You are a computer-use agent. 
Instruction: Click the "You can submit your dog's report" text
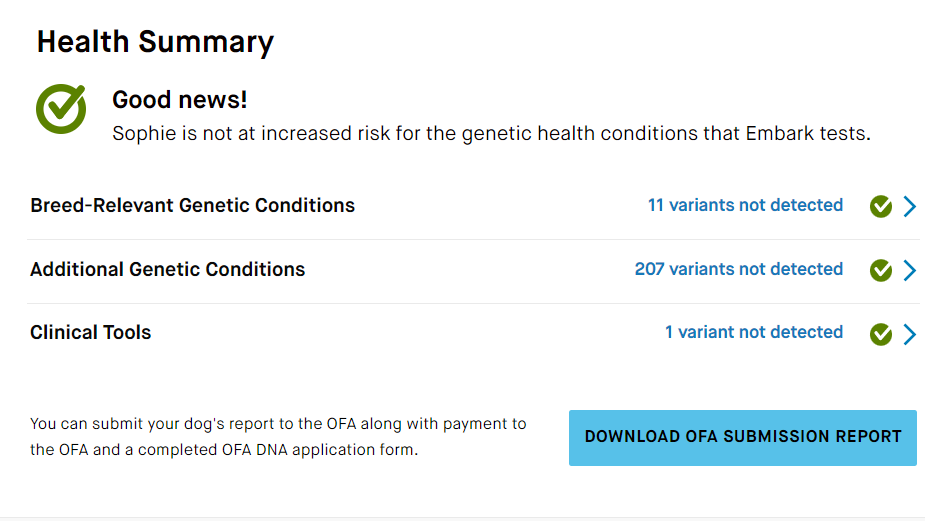[x=155, y=424]
